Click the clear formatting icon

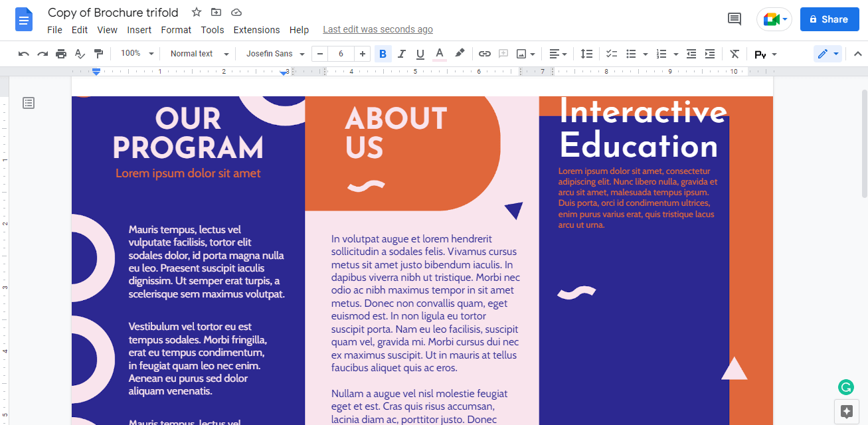tap(734, 54)
